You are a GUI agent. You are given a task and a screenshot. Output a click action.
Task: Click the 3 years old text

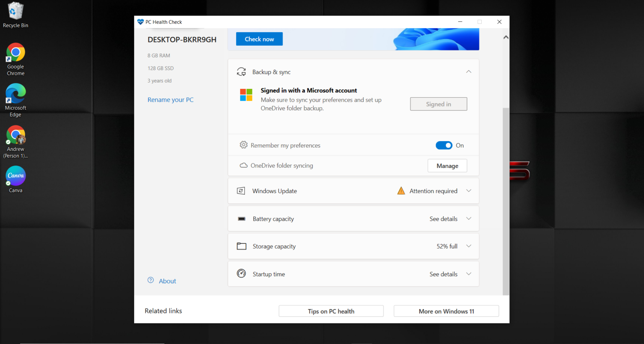click(159, 80)
